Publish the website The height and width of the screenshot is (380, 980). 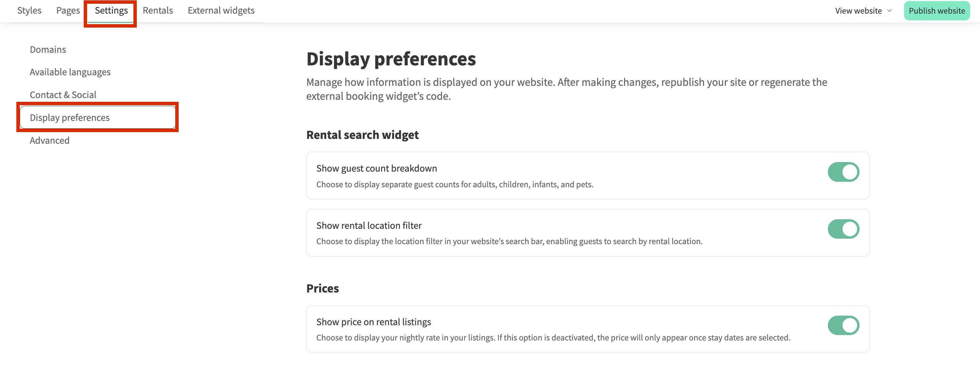[936, 11]
